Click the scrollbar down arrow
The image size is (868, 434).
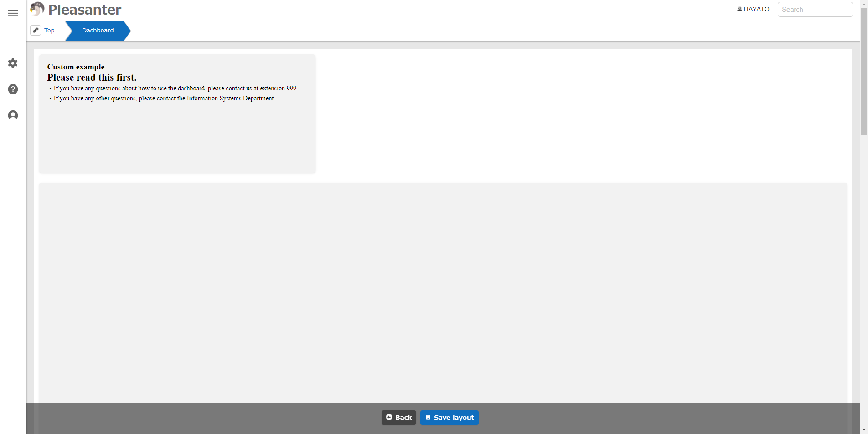coord(864,430)
